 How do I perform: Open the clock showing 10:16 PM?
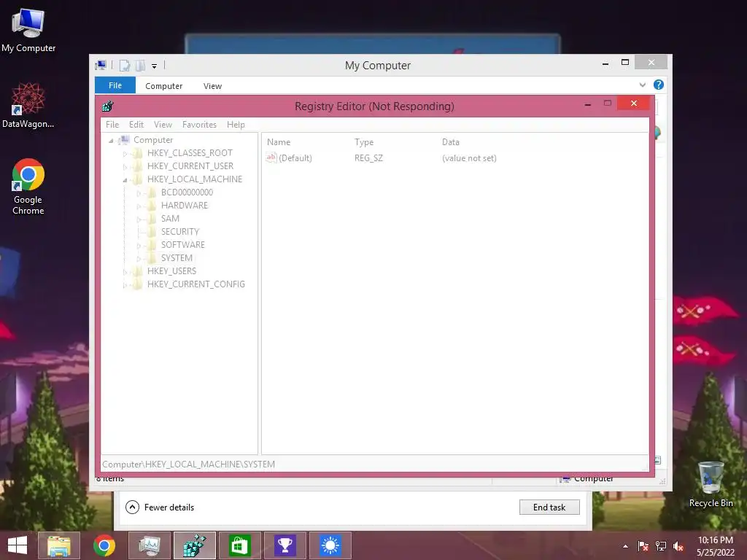click(x=716, y=546)
